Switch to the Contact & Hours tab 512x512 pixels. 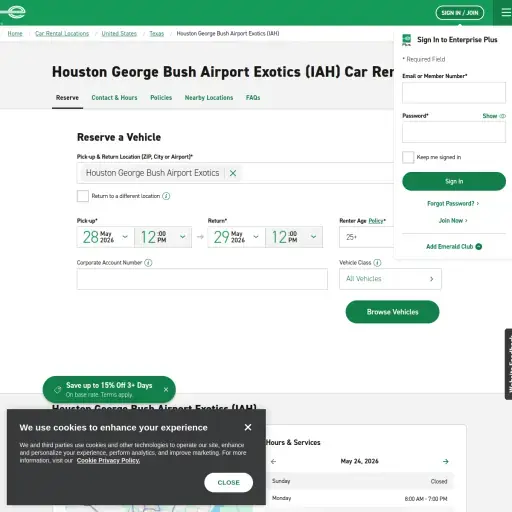coord(114,98)
